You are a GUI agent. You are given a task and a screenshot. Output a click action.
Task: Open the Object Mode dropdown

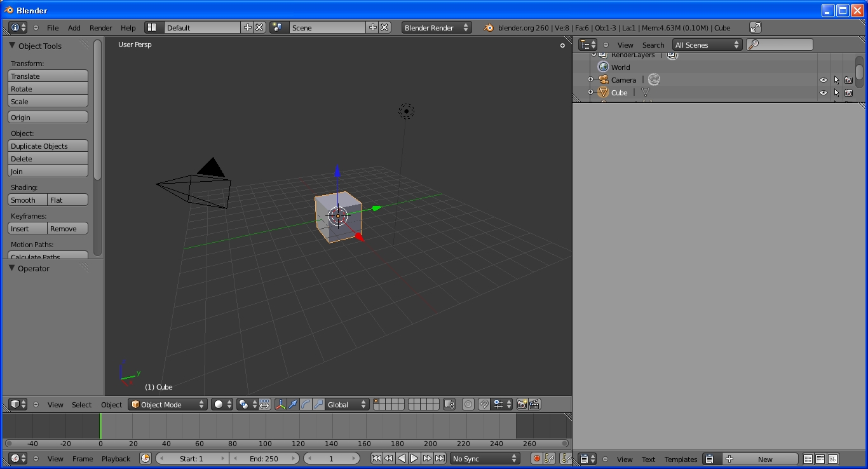167,404
